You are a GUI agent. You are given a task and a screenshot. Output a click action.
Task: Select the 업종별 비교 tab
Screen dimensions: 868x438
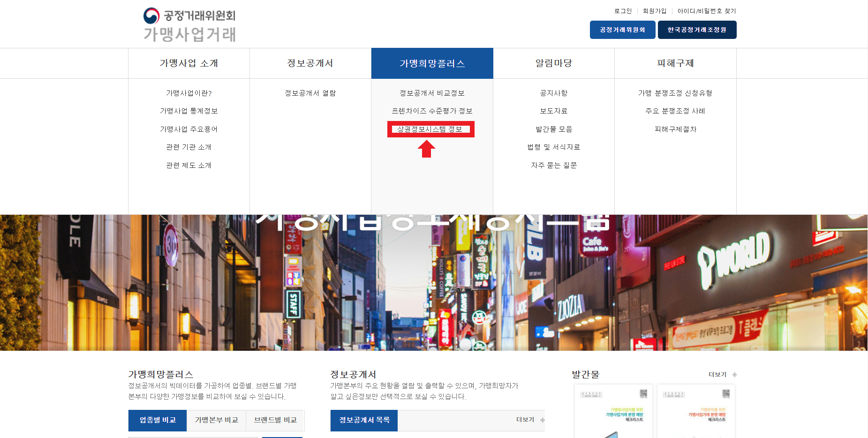pos(157,420)
